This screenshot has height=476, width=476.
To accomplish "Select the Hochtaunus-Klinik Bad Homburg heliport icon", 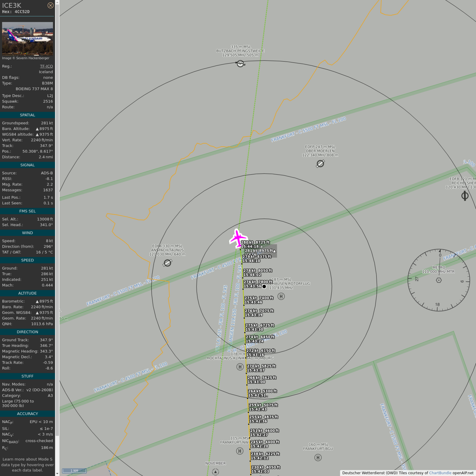I will (240, 367).
